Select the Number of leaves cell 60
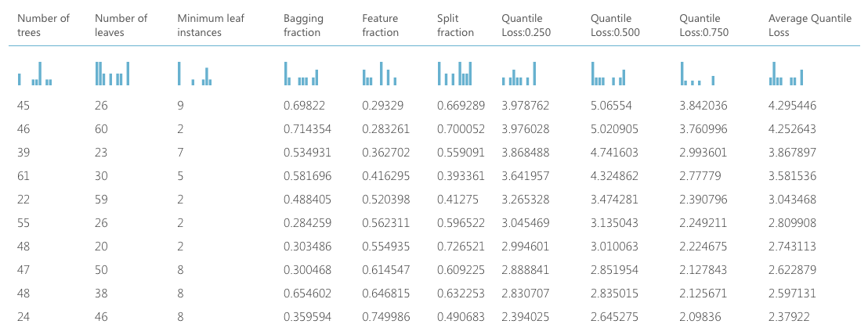The width and height of the screenshot is (868, 335). pyautogui.click(x=101, y=129)
